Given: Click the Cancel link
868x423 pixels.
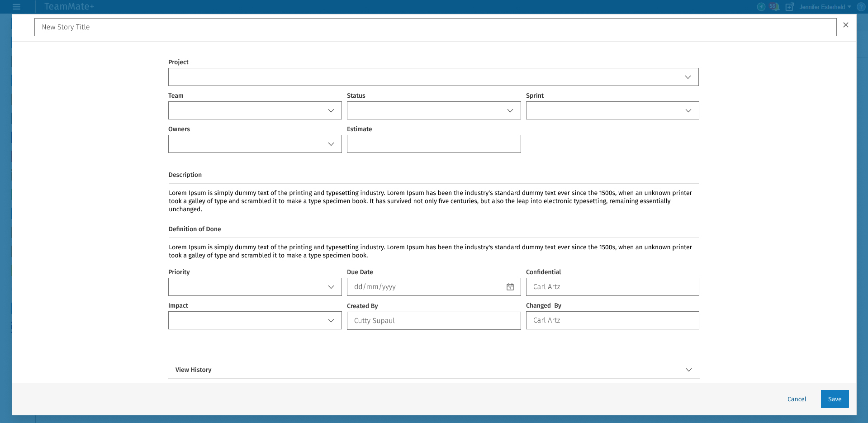Looking at the screenshot, I should tap(797, 399).
